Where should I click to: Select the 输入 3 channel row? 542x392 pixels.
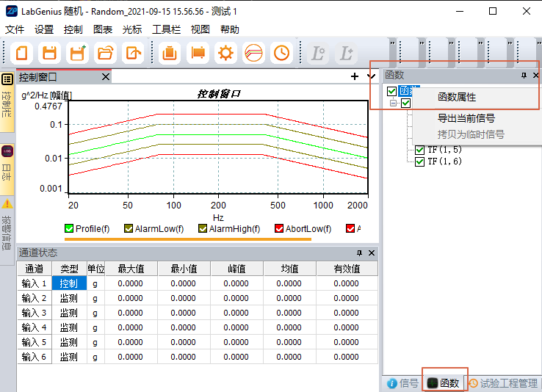click(198, 313)
